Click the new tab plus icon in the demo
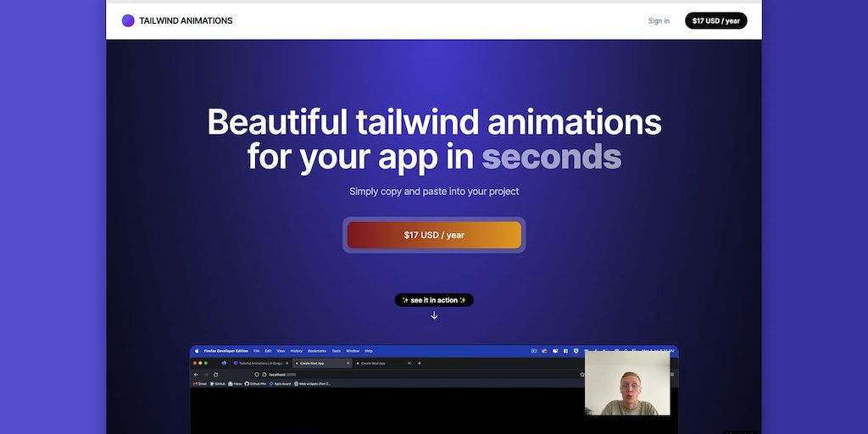The image size is (868, 434). click(420, 363)
